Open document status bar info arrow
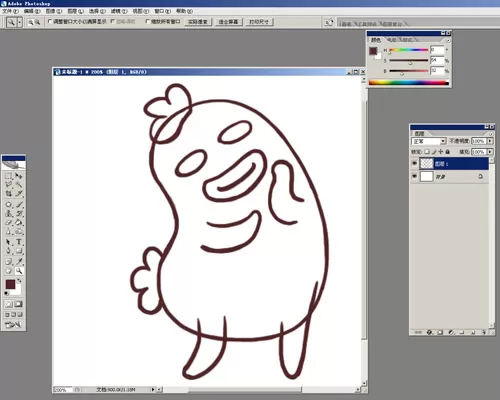The width and height of the screenshot is (500, 400). click(x=153, y=389)
